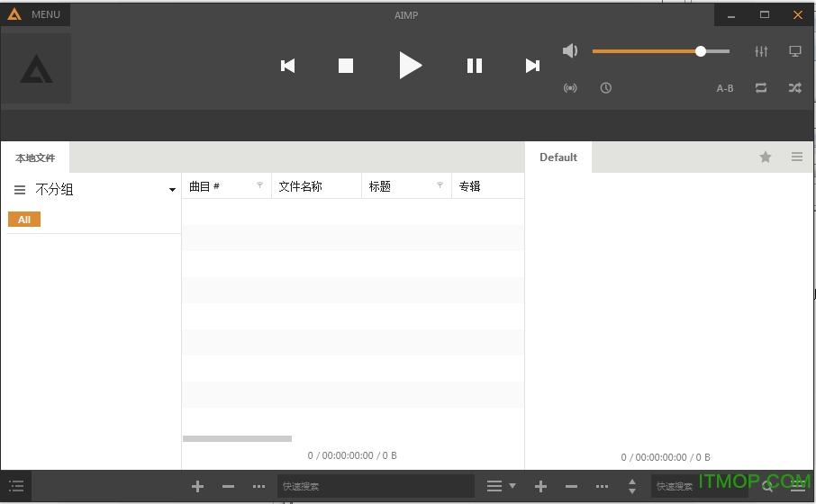Skip to the previous track
816x504 pixels.
tap(288, 66)
